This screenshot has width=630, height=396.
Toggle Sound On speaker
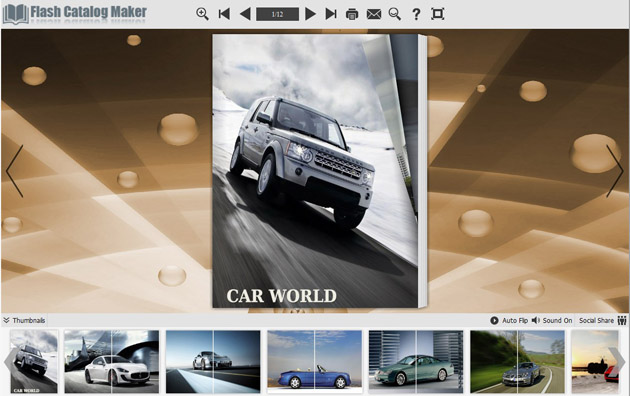click(552, 320)
